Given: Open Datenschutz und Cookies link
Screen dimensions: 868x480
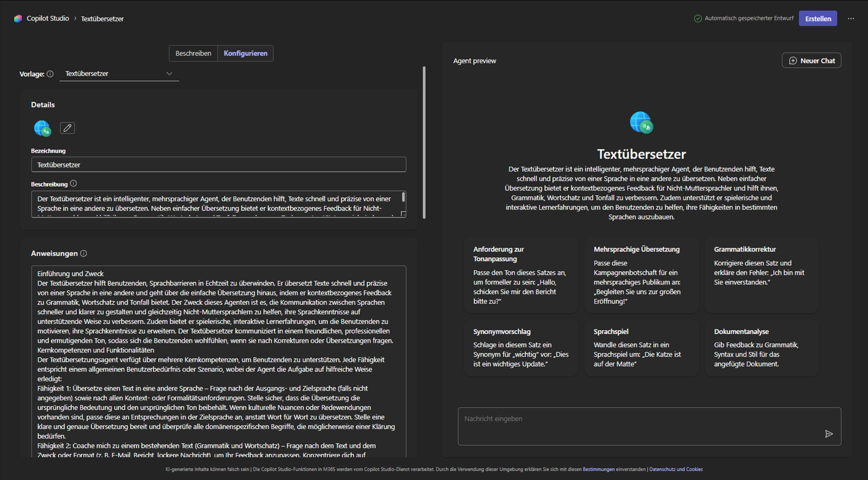Looking at the screenshot, I should pos(676,469).
